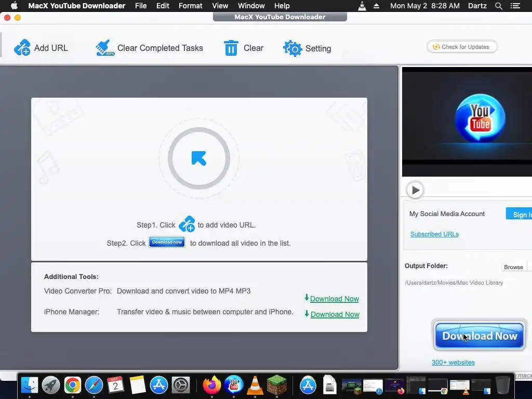Open the Trash in the dock
The width and height of the screenshot is (532, 399).
tap(502, 385)
